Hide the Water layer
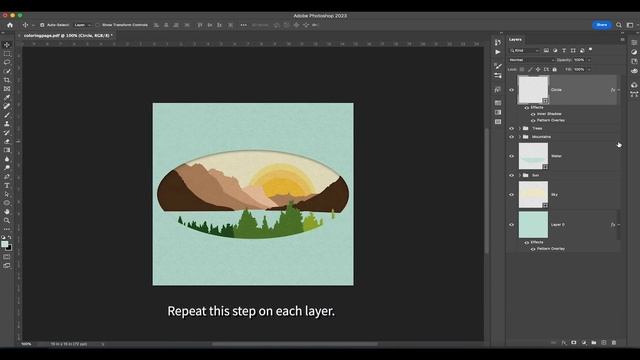The width and height of the screenshot is (640, 360). click(511, 156)
